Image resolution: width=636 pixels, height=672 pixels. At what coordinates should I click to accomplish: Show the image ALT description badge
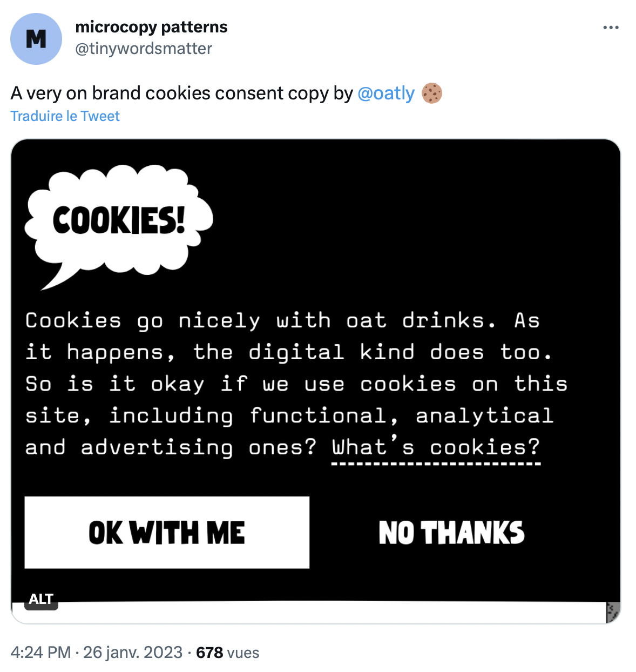pos(41,599)
